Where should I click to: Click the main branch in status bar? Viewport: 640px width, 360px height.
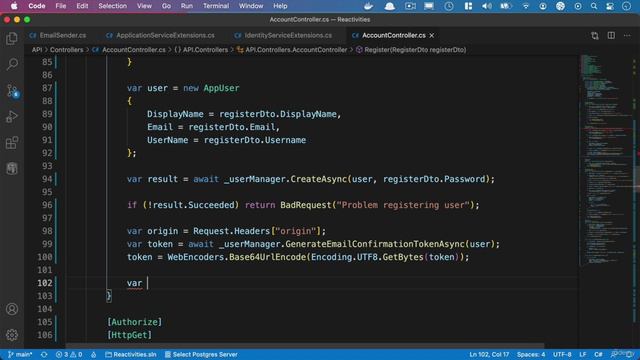coord(20,354)
